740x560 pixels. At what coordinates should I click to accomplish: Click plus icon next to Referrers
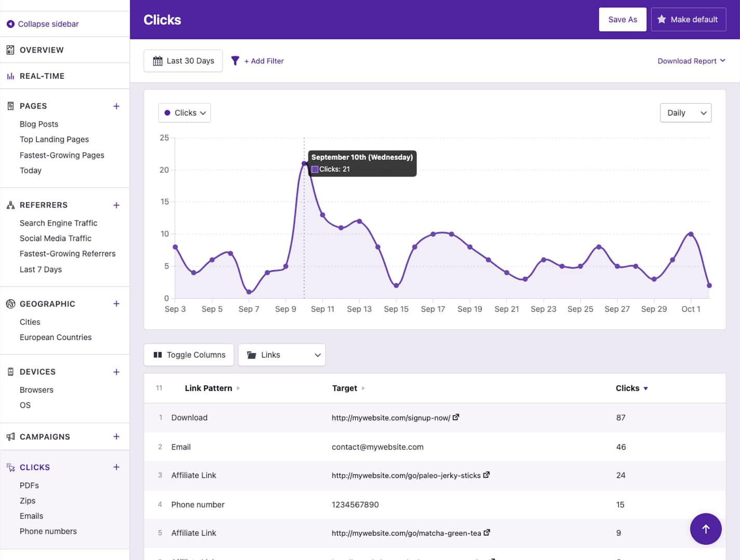click(x=116, y=206)
